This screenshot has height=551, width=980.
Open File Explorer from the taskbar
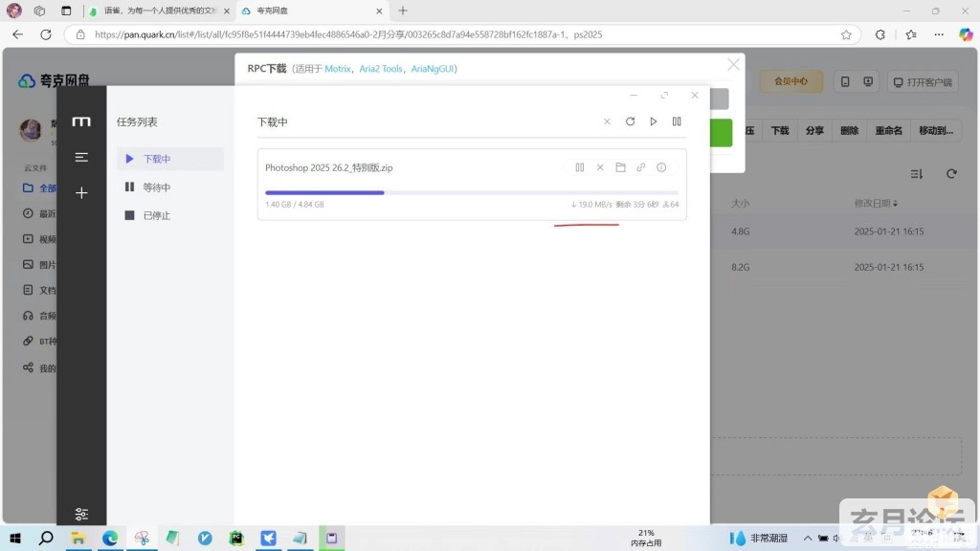(x=78, y=538)
